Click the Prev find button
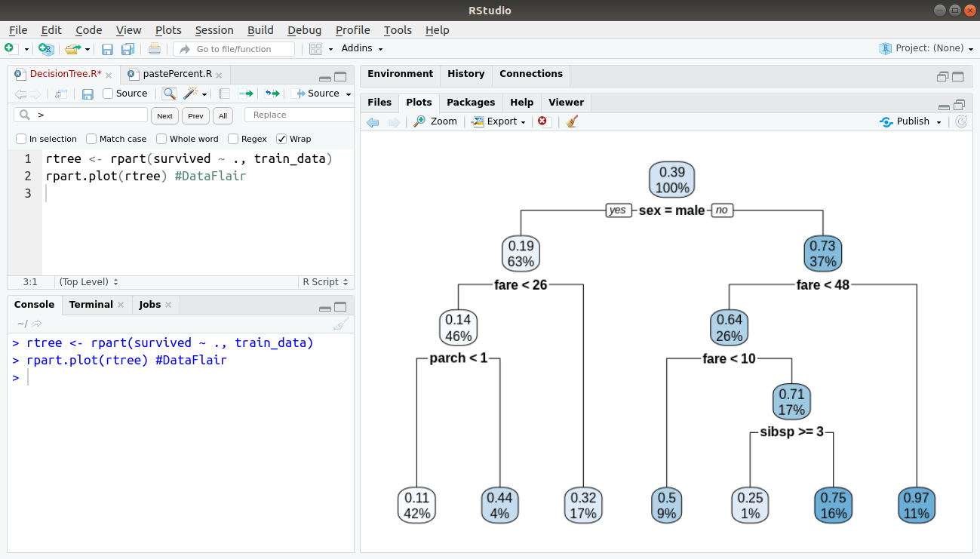This screenshot has width=980, height=559. [x=195, y=115]
